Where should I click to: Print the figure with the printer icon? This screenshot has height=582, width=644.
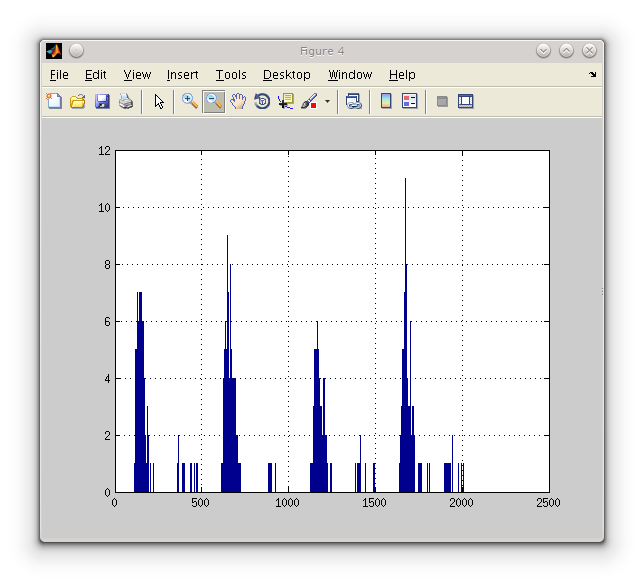pyautogui.click(x=126, y=101)
